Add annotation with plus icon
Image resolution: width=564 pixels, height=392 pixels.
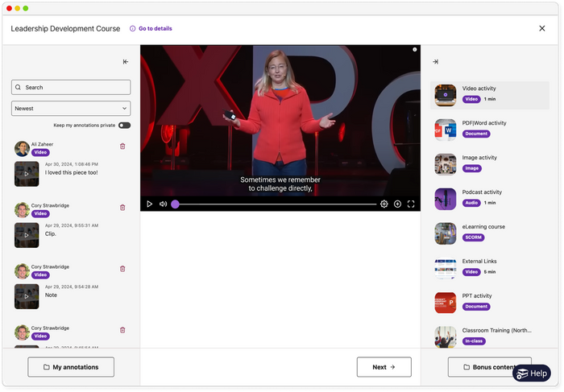(397, 204)
